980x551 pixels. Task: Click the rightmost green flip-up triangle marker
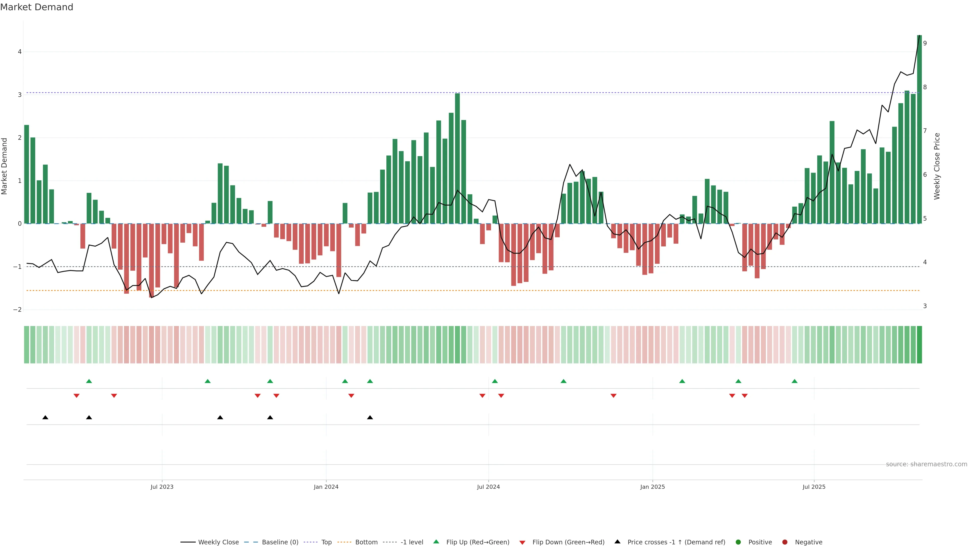tap(794, 381)
